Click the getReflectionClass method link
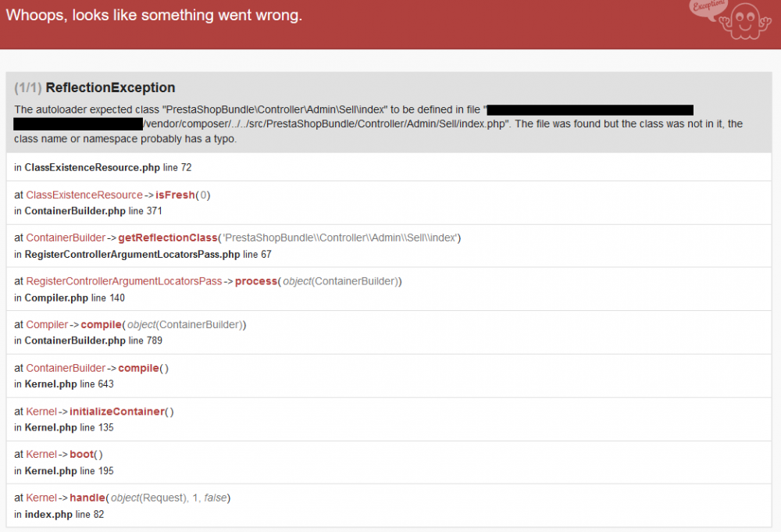The image size is (781, 532). (168, 237)
